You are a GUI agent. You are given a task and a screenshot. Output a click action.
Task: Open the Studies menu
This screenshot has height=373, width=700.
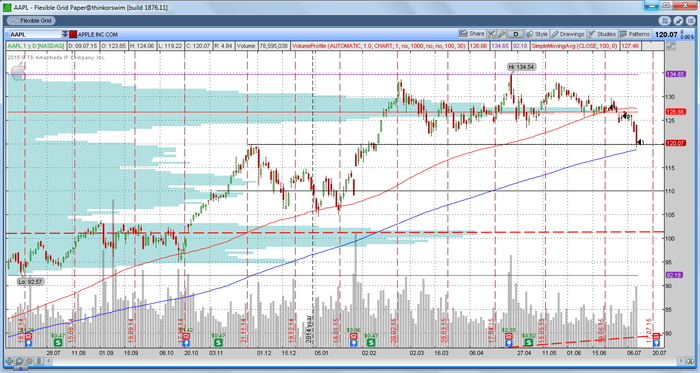(x=602, y=34)
